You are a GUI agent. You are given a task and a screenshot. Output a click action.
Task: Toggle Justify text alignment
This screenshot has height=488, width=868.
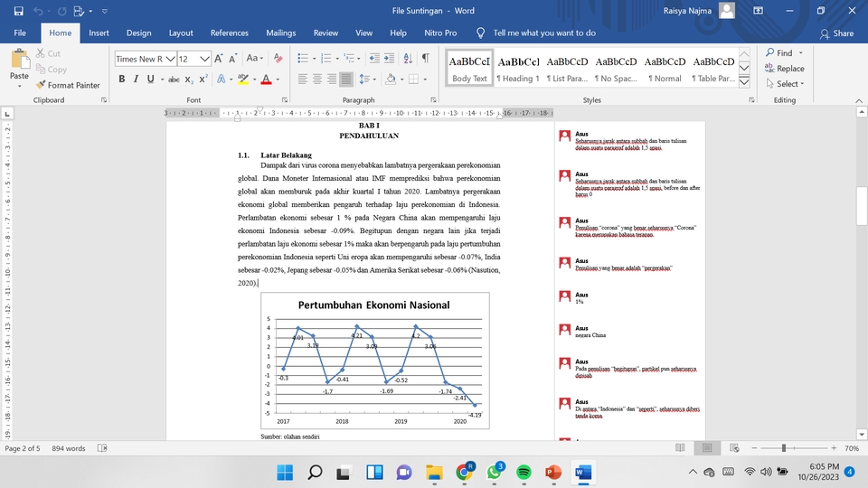pos(345,80)
